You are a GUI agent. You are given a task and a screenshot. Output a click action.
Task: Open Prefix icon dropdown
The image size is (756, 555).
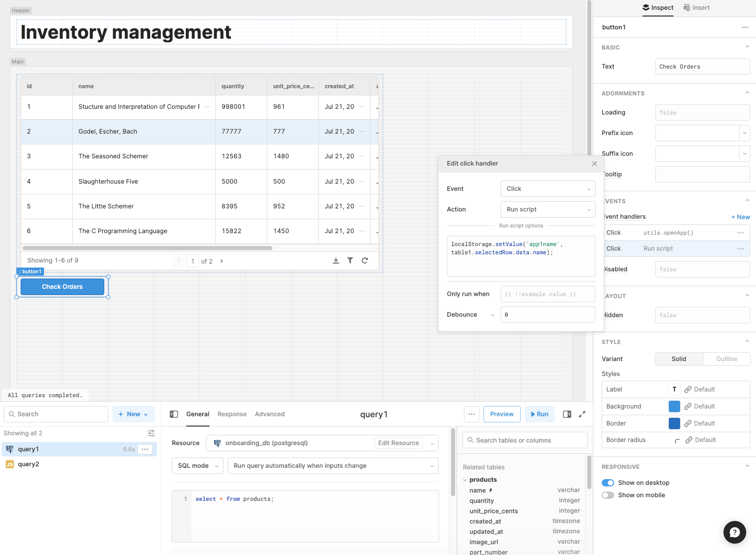745,133
